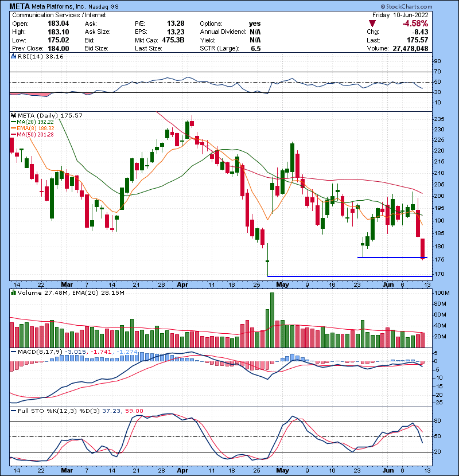
Task: Click the lower blue support line near 169
Action: 349,276
